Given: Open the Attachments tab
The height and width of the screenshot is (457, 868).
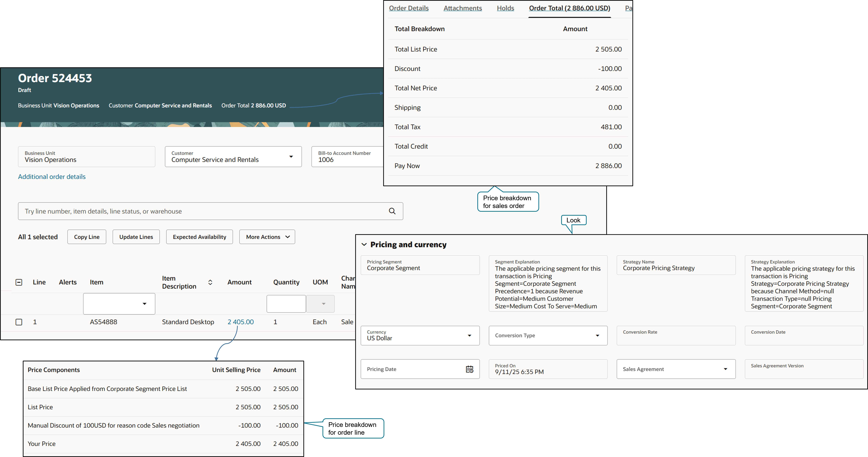Looking at the screenshot, I should [462, 8].
